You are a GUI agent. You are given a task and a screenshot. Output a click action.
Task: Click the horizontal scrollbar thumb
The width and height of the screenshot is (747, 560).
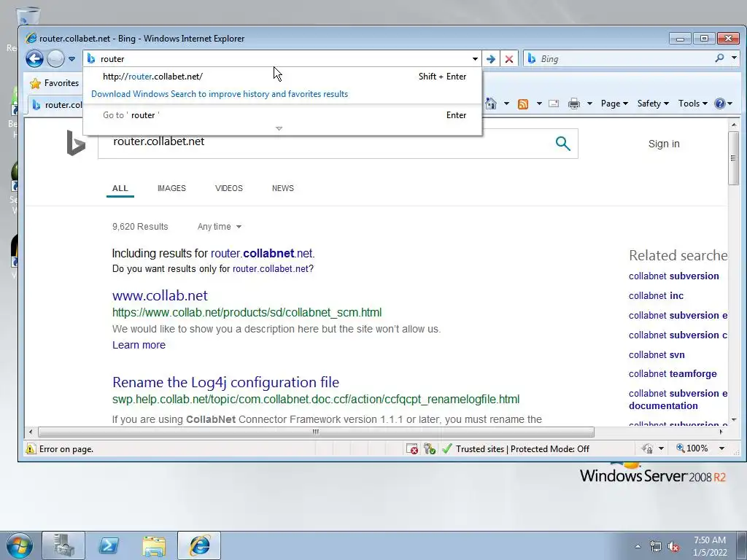pyautogui.click(x=316, y=432)
